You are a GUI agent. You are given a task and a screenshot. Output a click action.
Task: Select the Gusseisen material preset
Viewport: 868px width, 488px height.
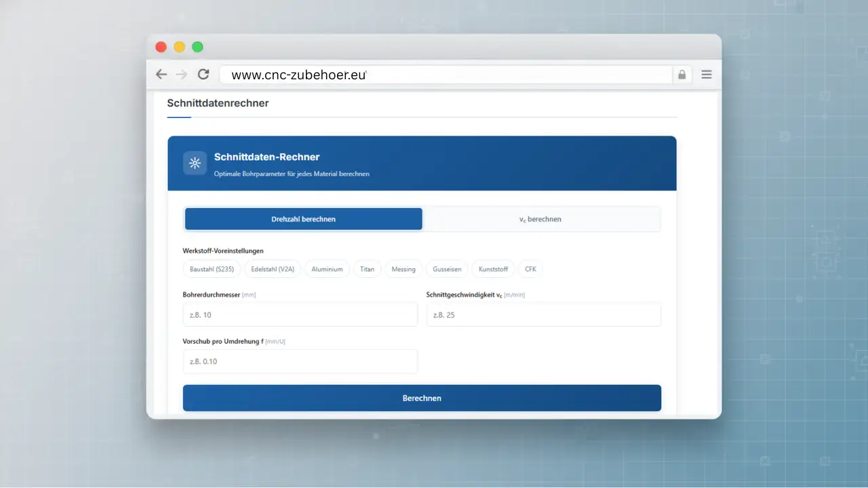click(x=447, y=269)
